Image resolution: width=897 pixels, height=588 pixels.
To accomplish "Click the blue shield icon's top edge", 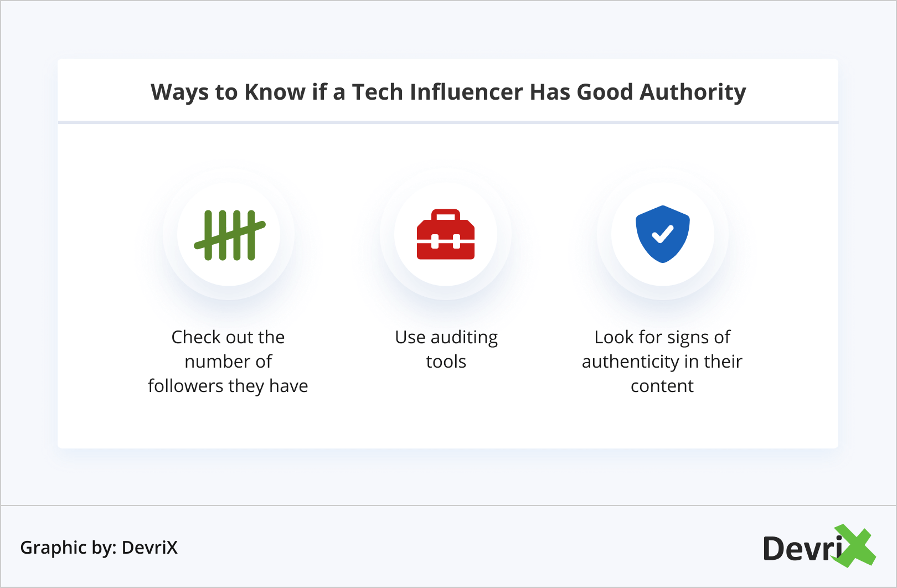I will point(663,208).
